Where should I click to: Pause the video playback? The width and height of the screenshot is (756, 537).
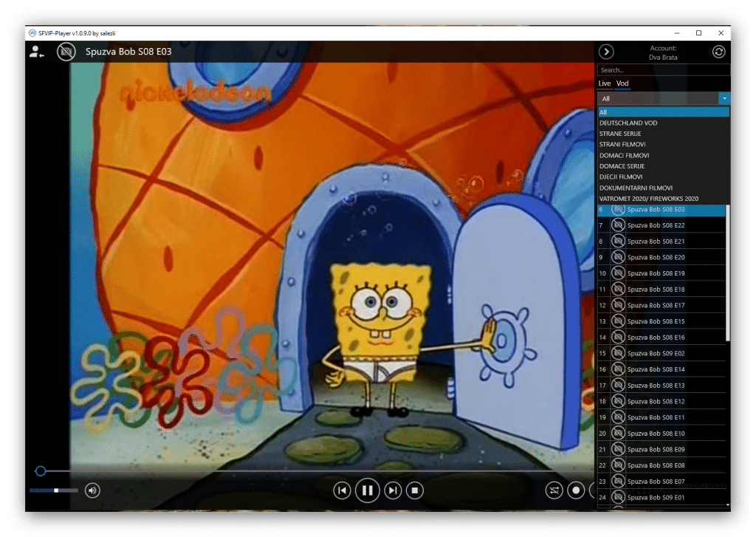pyautogui.click(x=367, y=490)
